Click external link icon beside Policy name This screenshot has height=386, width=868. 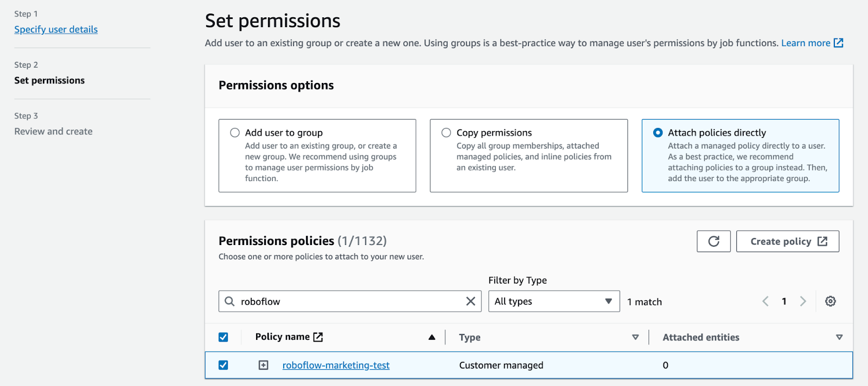318,337
